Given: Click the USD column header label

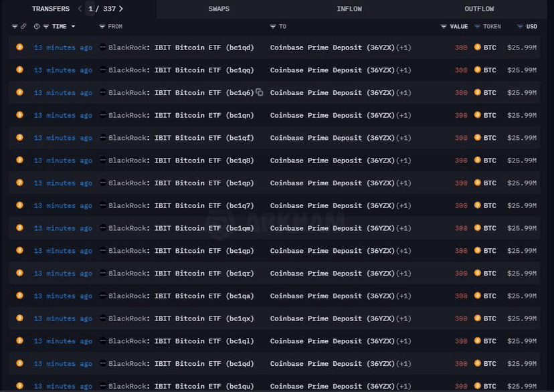Looking at the screenshot, I should [532, 27].
